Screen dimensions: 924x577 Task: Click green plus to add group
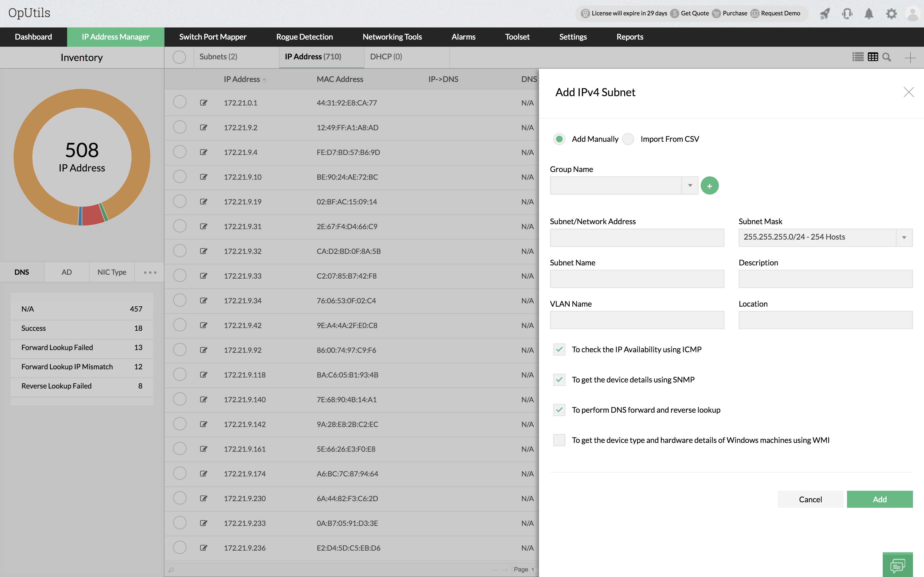tap(710, 186)
